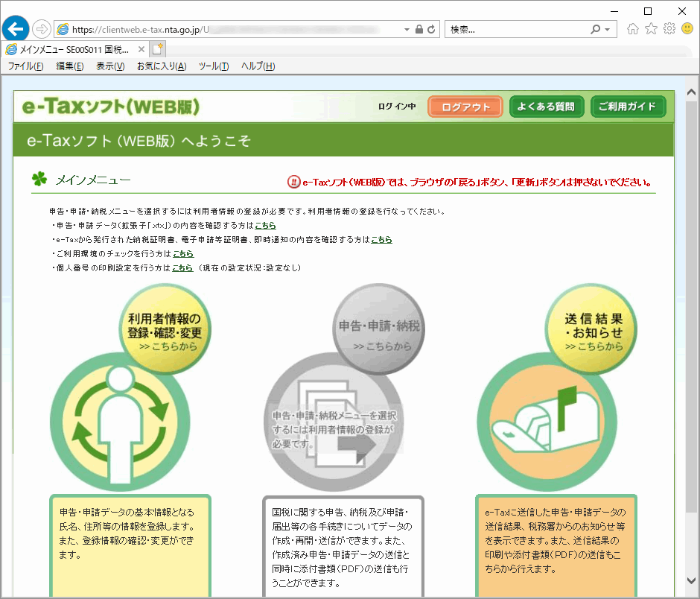Screen dimensions: 700x599
Task: Open the お気に入り(A) menu
Action: [161, 66]
